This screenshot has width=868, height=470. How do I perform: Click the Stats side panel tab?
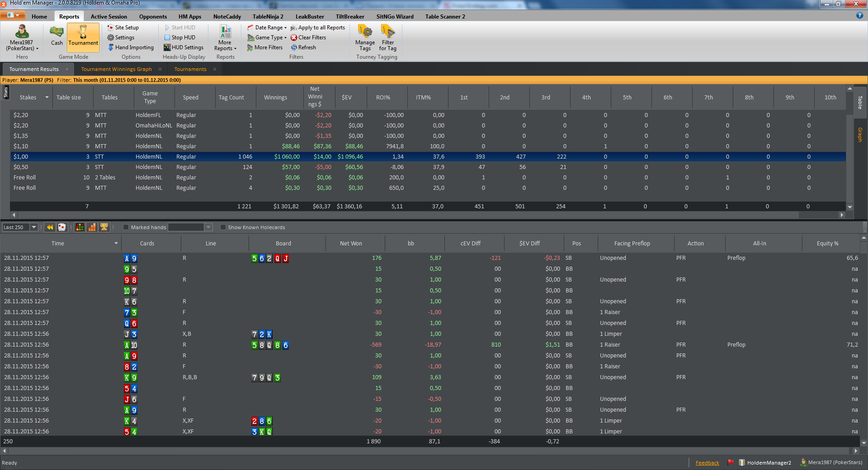click(6, 92)
